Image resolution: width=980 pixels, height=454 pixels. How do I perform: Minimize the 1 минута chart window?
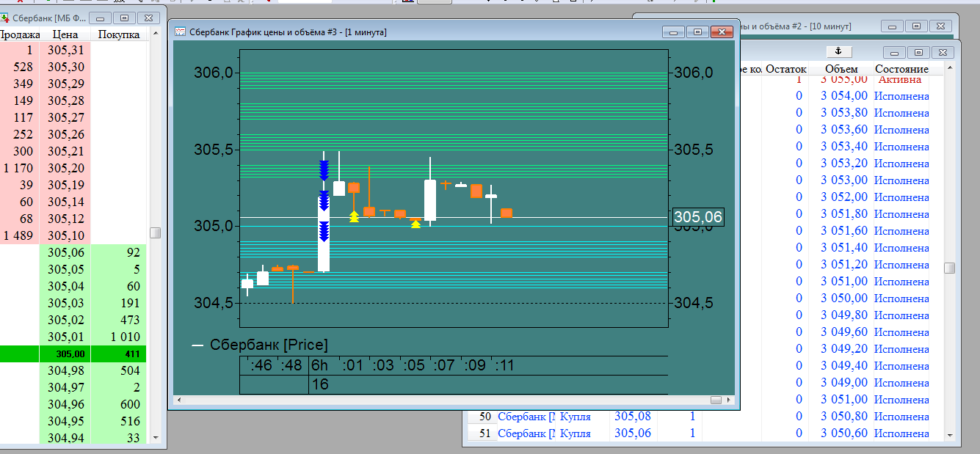point(674,32)
